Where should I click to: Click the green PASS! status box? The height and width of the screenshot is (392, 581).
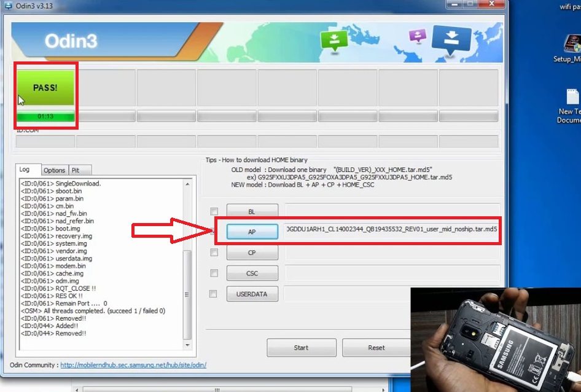[45, 87]
